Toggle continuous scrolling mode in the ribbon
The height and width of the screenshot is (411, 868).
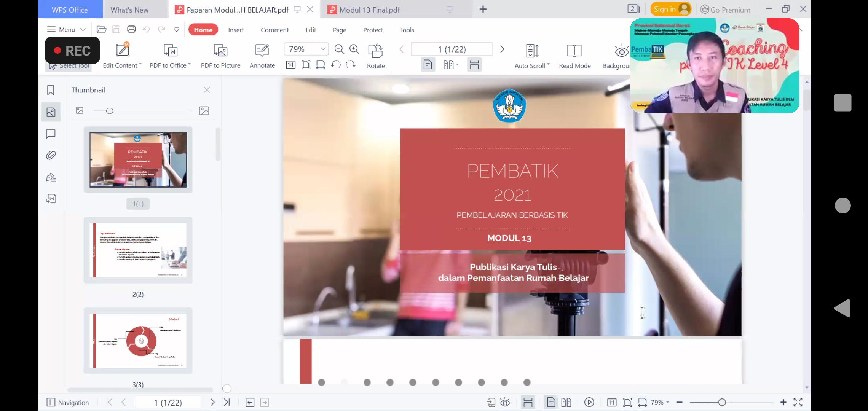pos(474,65)
